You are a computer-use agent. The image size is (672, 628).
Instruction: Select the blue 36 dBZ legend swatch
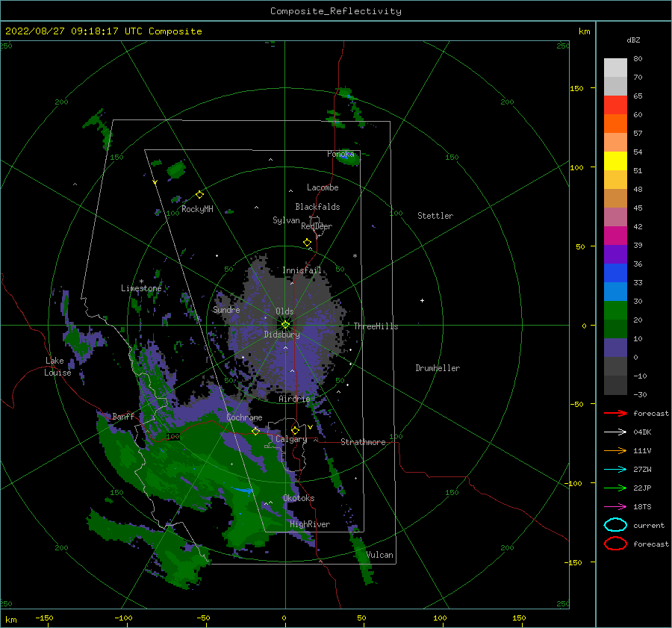tap(615, 273)
